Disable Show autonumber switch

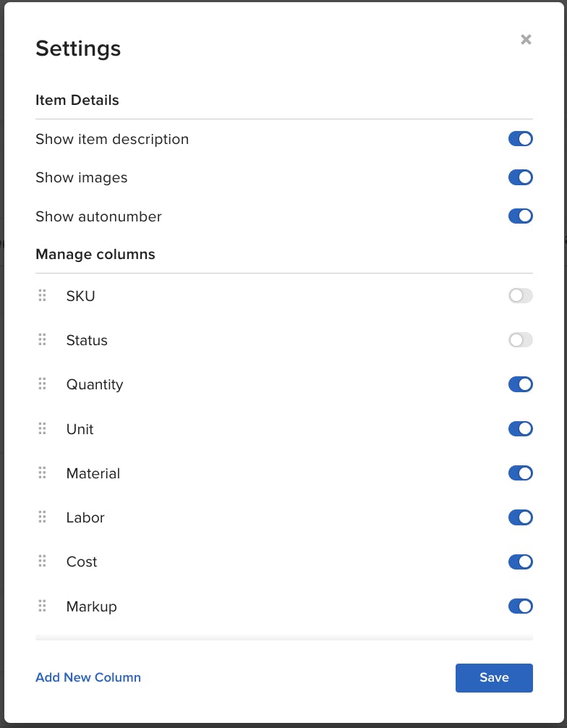point(520,216)
